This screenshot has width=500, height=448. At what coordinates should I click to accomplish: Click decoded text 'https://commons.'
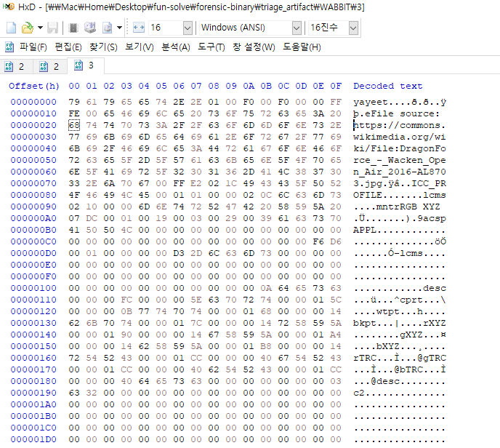point(399,125)
